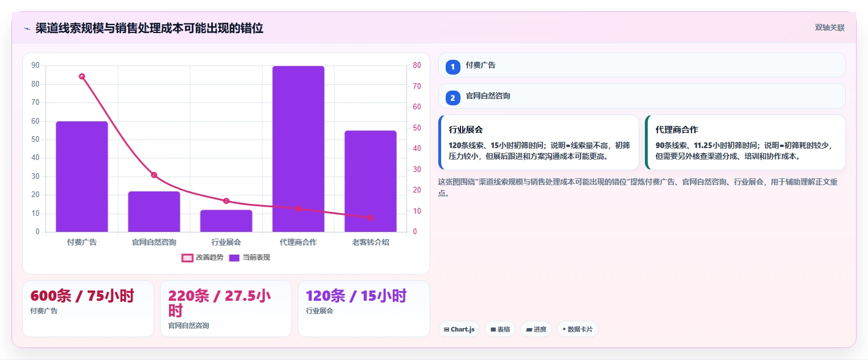Click trend line point above 官网自然咨询
This screenshot has height=360, width=868.
154,175
